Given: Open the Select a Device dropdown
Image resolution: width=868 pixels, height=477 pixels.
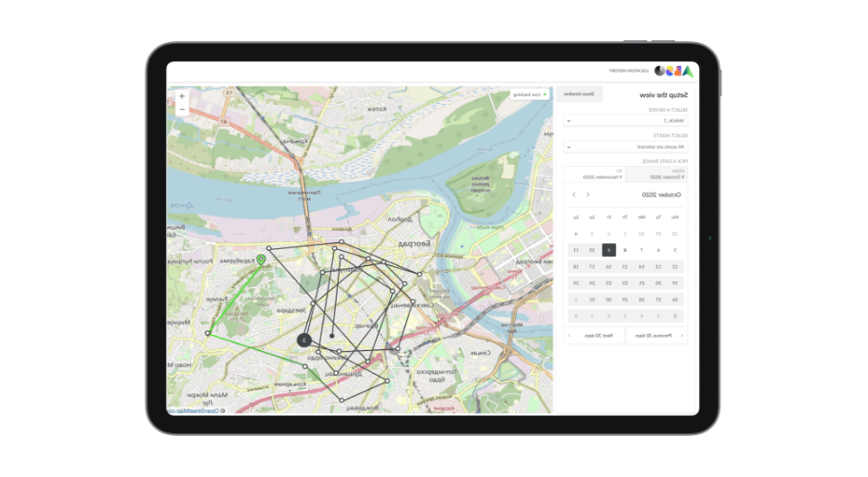Looking at the screenshot, I should click(x=625, y=120).
